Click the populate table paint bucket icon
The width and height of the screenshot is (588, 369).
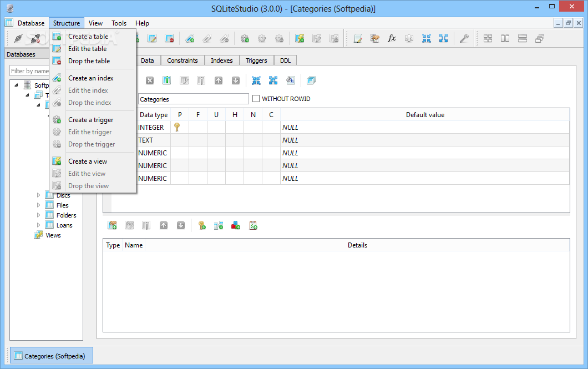click(290, 80)
